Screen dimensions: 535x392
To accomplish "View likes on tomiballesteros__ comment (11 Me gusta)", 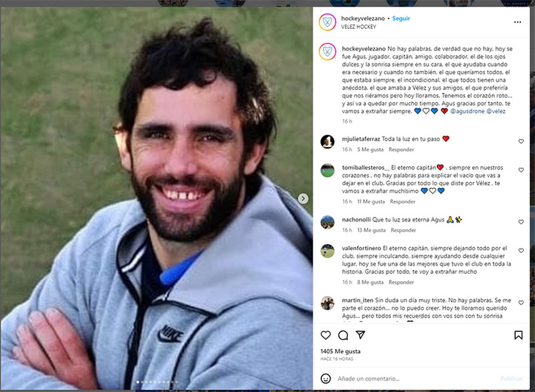I will 371,202.
